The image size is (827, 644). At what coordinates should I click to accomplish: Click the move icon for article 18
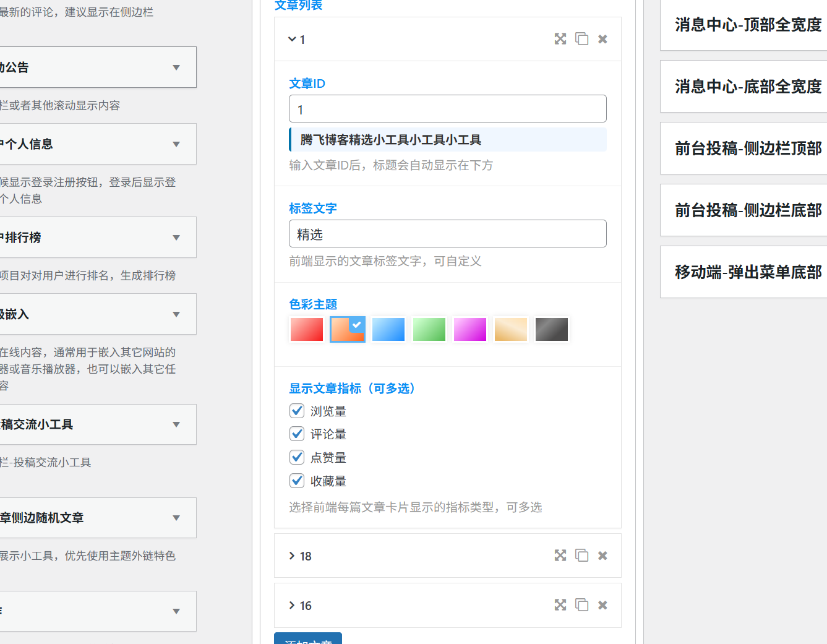point(560,555)
